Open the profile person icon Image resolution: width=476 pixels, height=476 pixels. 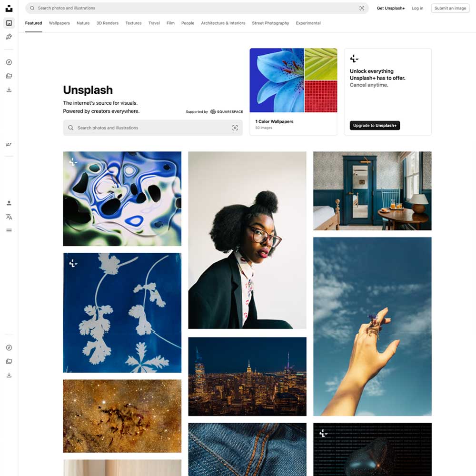point(9,203)
